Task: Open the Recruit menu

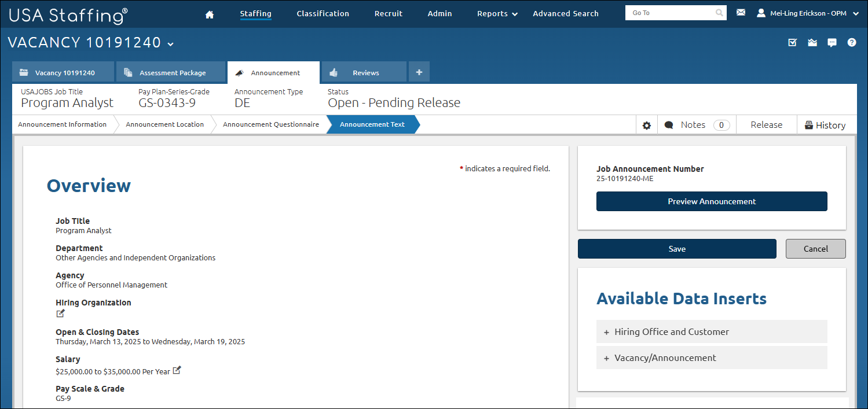Action: pos(389,14)
